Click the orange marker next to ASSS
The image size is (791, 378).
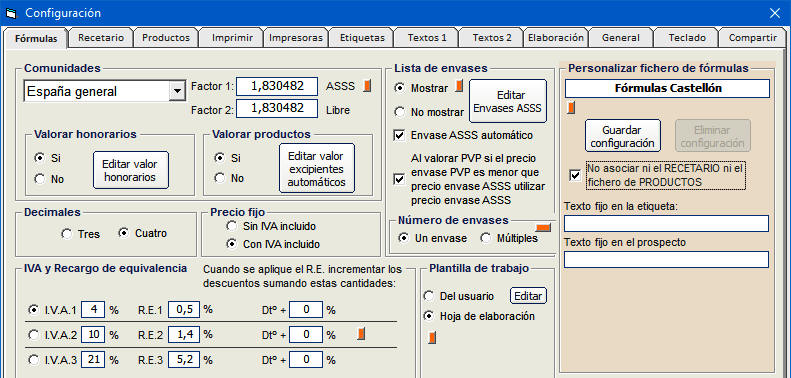point(367,86)
